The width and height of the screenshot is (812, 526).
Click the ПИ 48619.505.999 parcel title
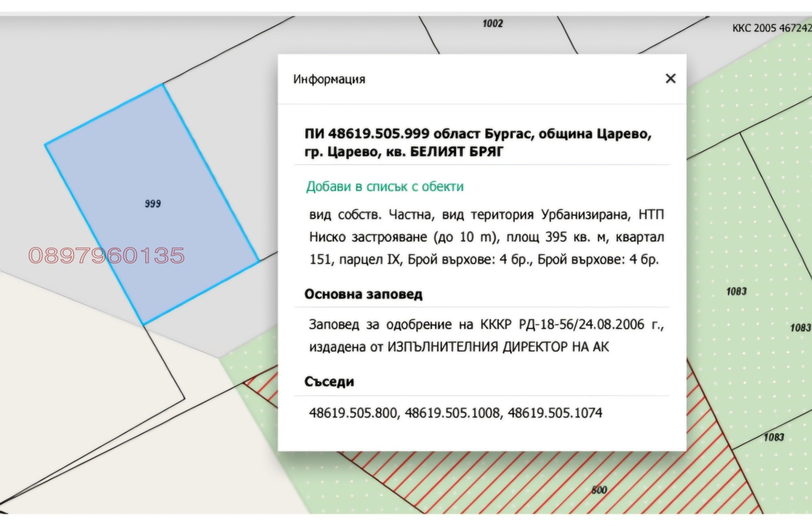coord(478,143)
